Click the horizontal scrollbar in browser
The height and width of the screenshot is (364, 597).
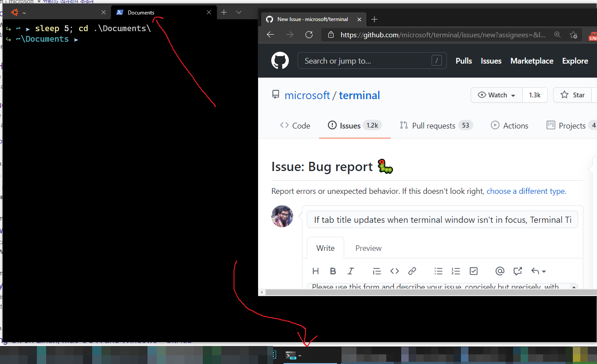(x=431, y=292)
